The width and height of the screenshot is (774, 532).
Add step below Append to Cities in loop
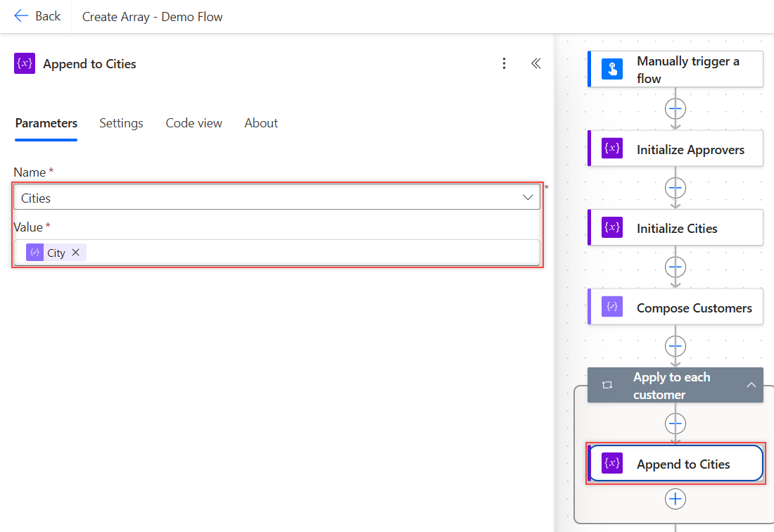[x=675, y=499]
